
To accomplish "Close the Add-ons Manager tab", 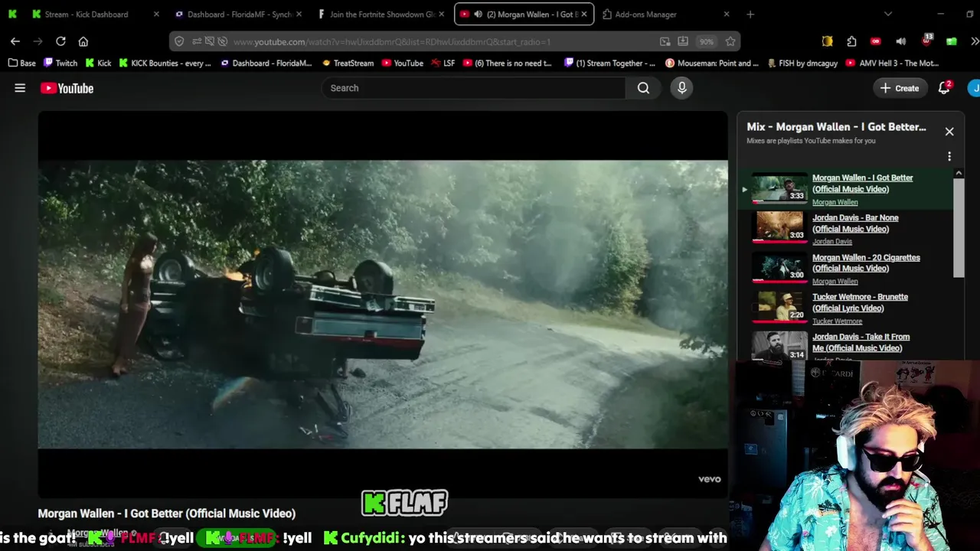I will (x=727, y=14).
